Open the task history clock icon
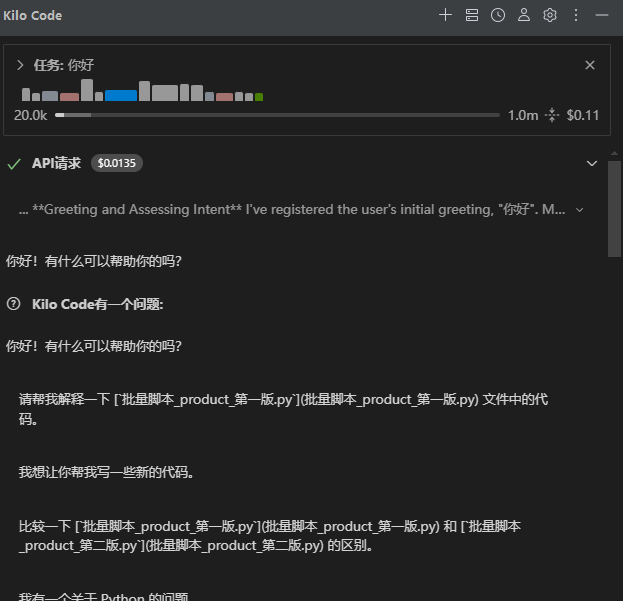Image resolution: width=623 pixels, height=601 pixels. click(x=498, y=15)
